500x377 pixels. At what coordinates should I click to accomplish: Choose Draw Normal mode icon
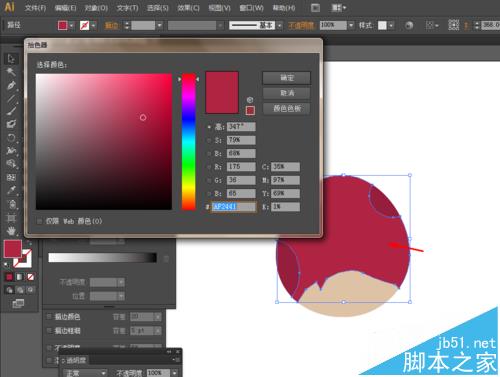tap(9, 290)
